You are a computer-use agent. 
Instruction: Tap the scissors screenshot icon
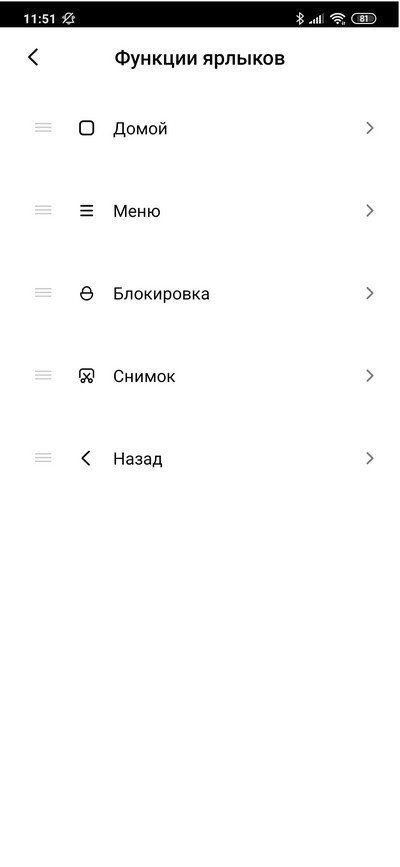[86, 376]
